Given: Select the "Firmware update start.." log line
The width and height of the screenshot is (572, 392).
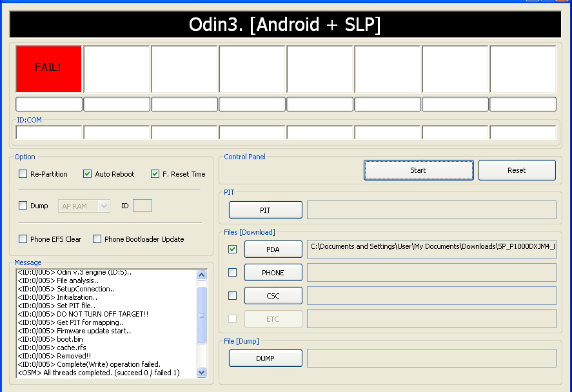Looking at the screenshot, I should [x=74, y=331].
